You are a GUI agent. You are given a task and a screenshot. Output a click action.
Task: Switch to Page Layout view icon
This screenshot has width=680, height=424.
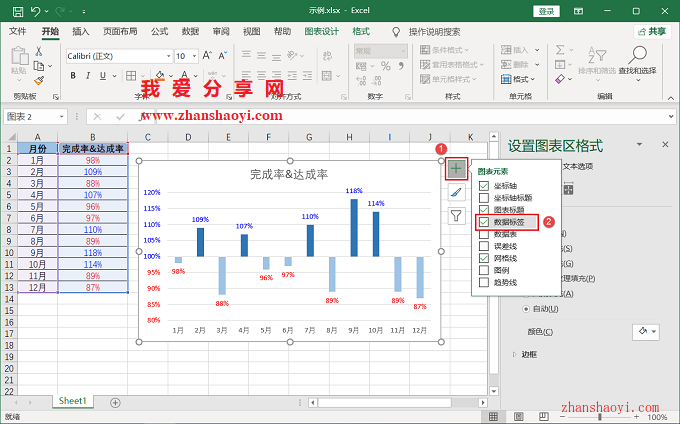coord(519,417)
